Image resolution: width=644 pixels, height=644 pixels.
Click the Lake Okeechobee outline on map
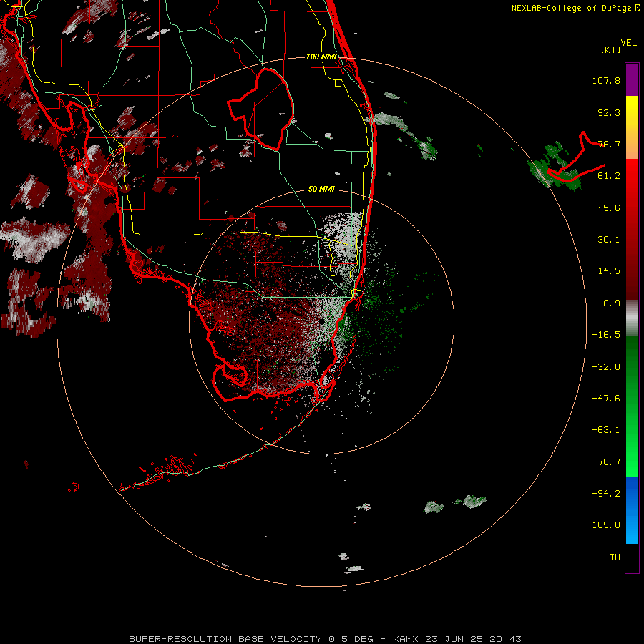(260, 109)
